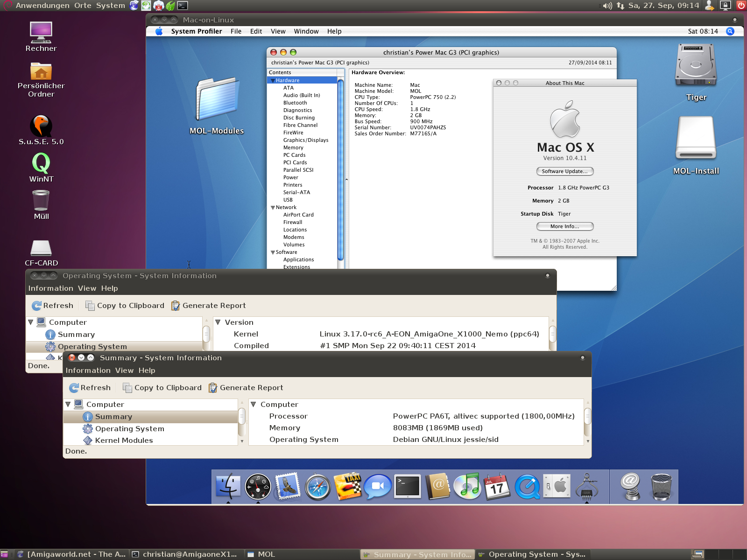747x560 pixels.
Task: Open iTunes from the dock
Action: click(467, 486)
